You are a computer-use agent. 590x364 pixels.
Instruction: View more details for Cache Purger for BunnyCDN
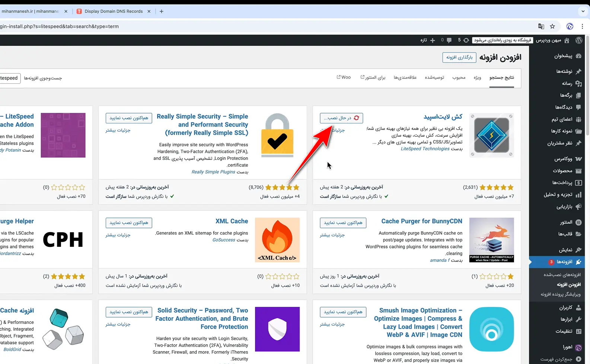332,235
